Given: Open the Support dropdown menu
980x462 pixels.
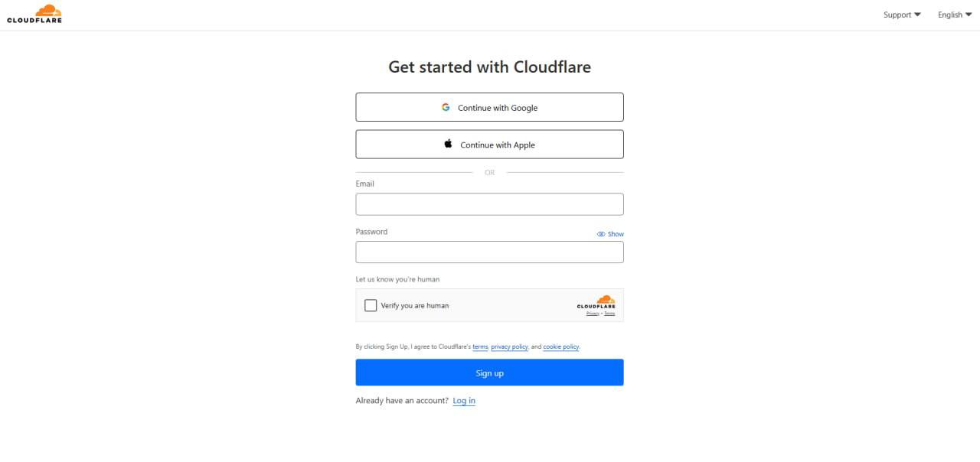Looking at the screenshot, I should (902, 15).
